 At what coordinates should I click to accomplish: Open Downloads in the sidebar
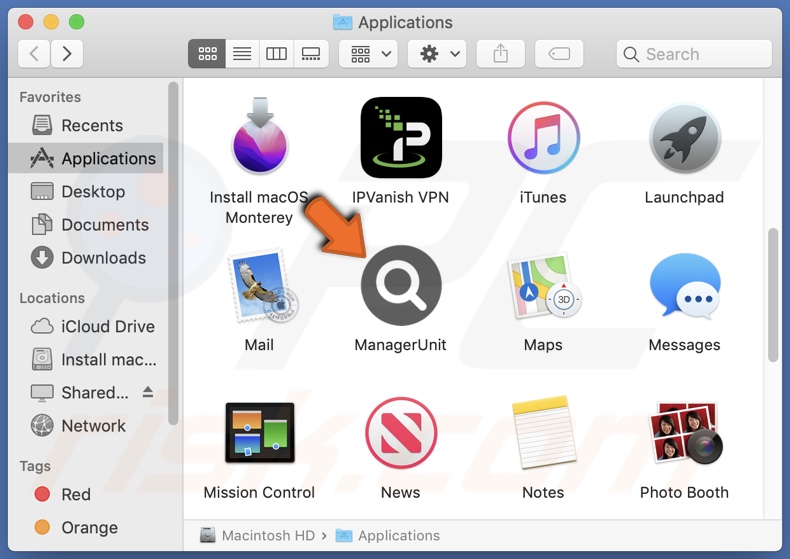(86, 258)
